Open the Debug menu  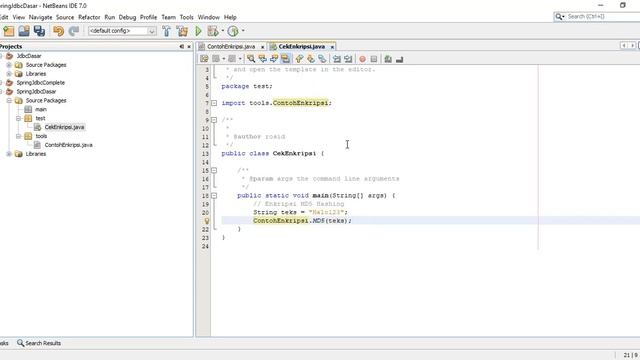pyautogui.click(x=127, y=17)
